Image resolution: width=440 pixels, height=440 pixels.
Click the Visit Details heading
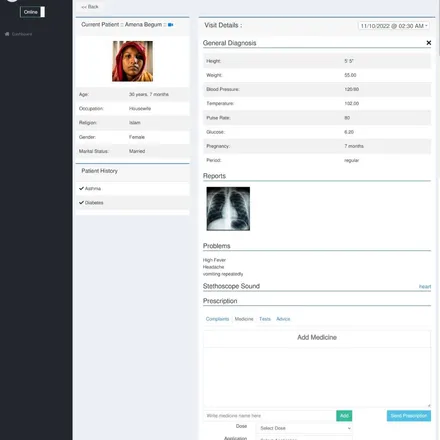223,25
